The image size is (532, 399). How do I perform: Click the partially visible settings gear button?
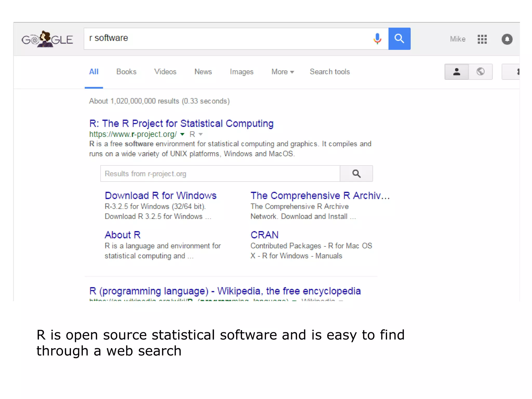tap(511, 72)
